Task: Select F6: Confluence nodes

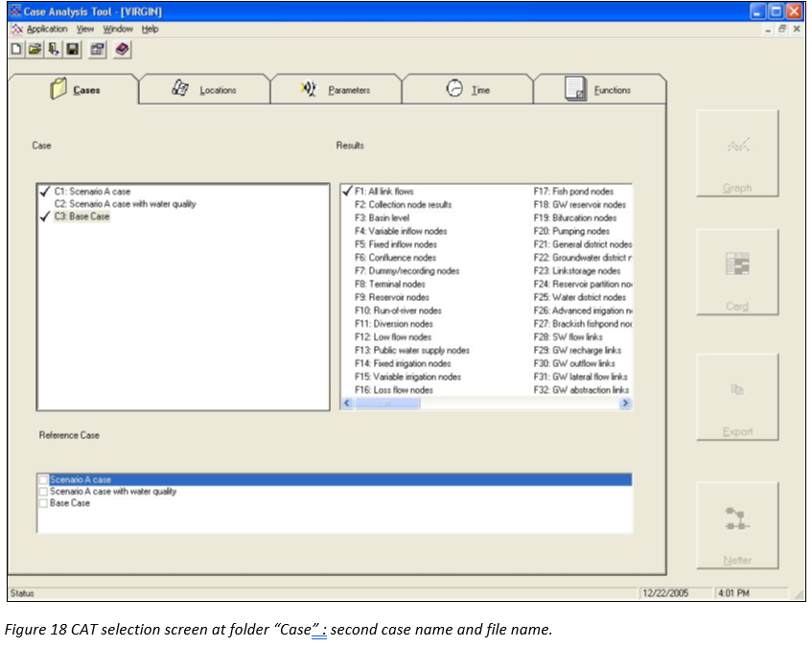Action: pos(395,258)
